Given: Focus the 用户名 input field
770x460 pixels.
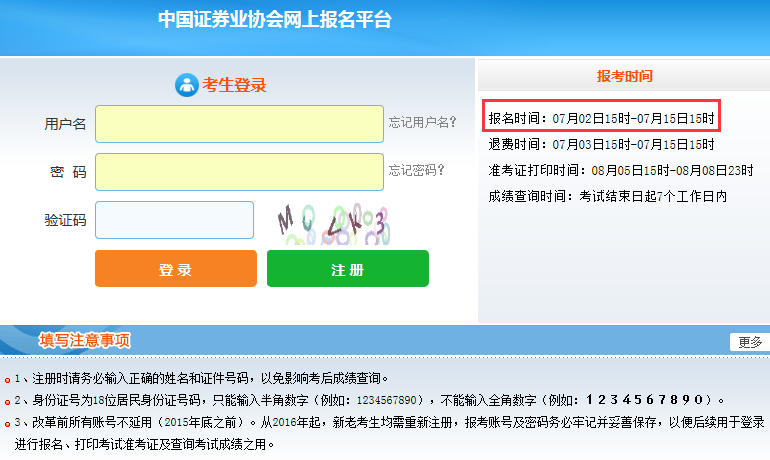Looking at the screenshot, I should pos(239,124).
